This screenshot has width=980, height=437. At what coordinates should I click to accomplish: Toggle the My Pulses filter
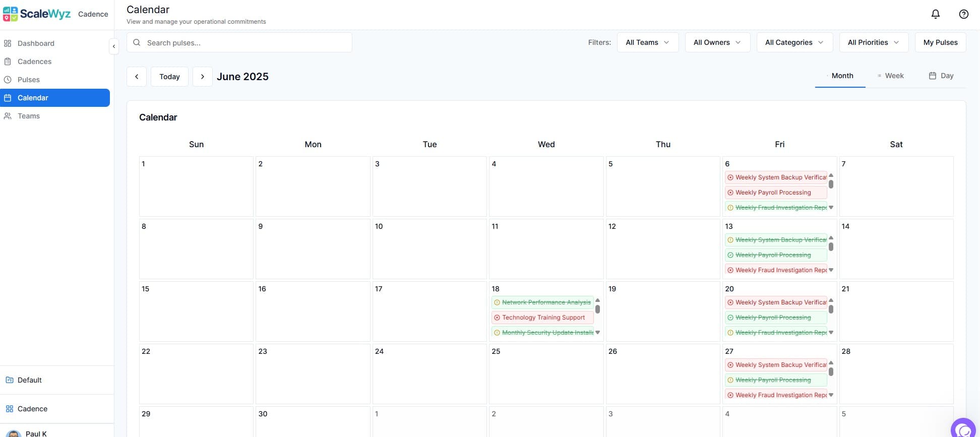click(x=940, y=42)
